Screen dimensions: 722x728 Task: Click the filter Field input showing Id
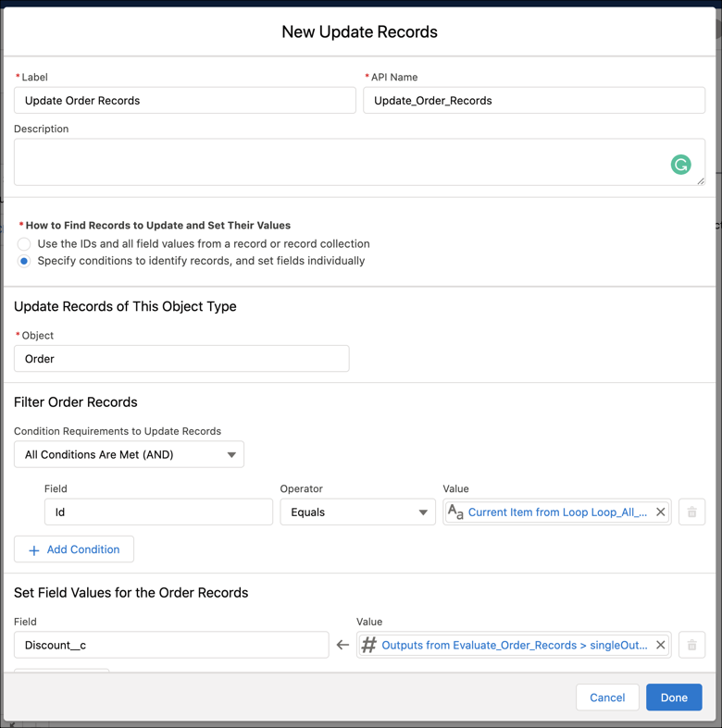[x=158, y=512]
